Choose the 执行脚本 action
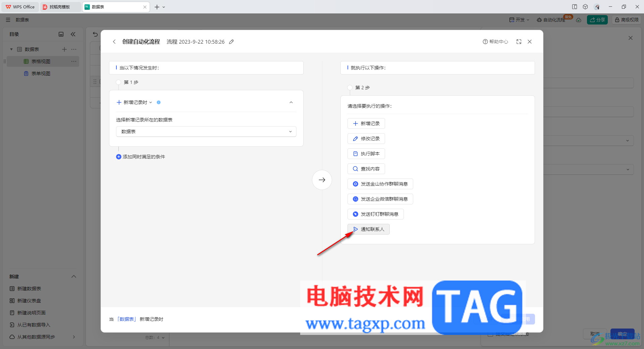This screenshot has height=349, width=644. pos(366,154)
